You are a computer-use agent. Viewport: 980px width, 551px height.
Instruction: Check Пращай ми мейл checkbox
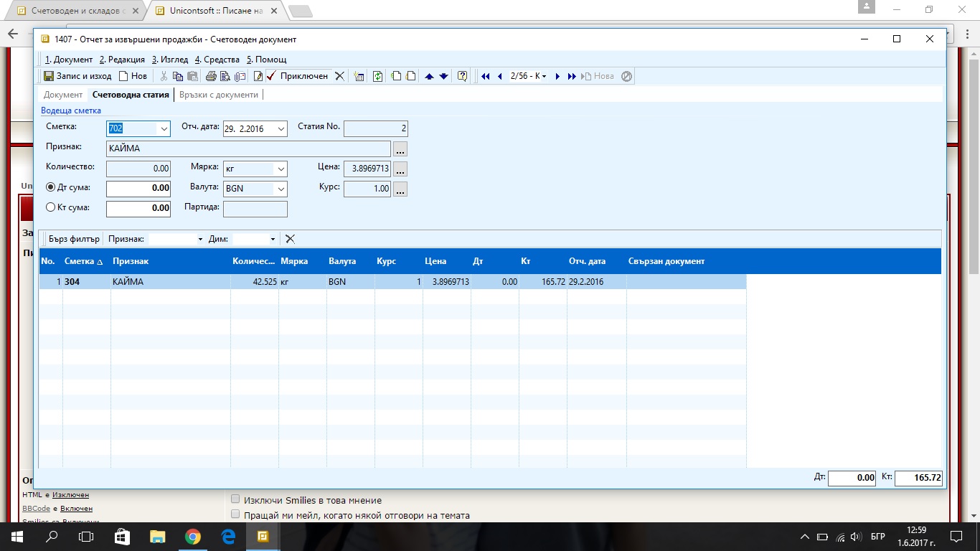point(235,514)
